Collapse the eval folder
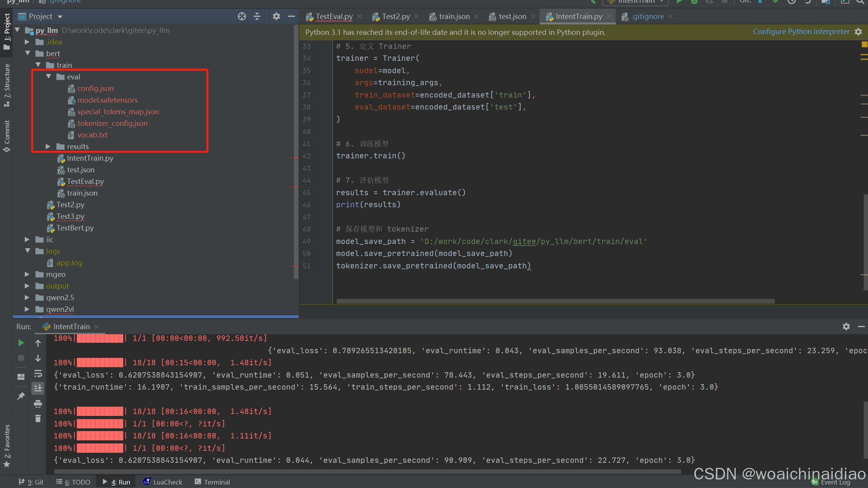Viewport: 868px width, 488px height. (48, 77)
